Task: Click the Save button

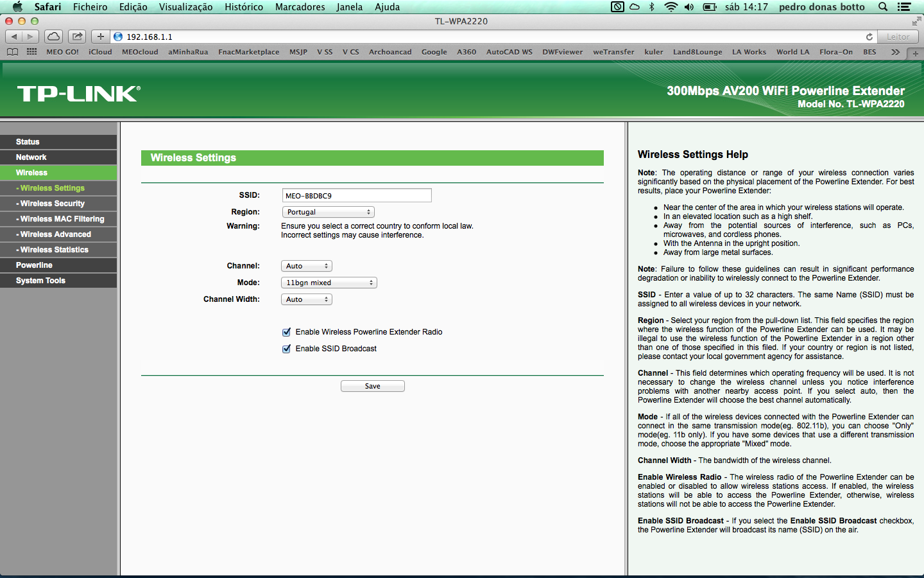Action: point(373,386)
